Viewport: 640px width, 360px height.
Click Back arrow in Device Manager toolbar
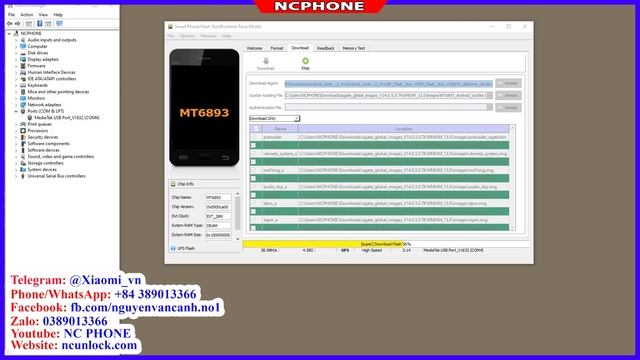(x=10, y=24)
